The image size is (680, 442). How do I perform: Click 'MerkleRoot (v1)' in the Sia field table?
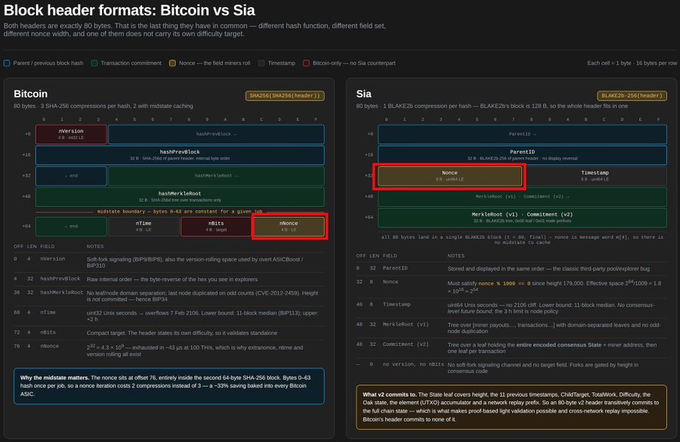tap(405, 324)
